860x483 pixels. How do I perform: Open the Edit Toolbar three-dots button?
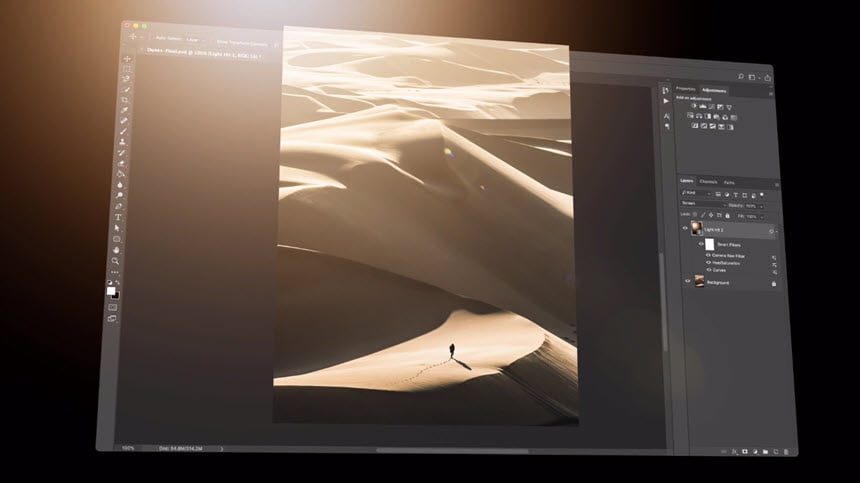point(115,272)
